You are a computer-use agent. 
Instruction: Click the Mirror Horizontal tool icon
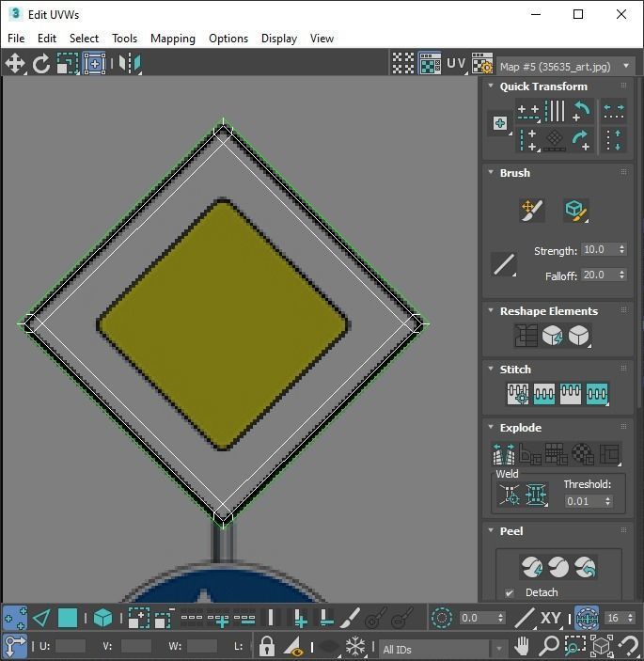tap(130, 64)
